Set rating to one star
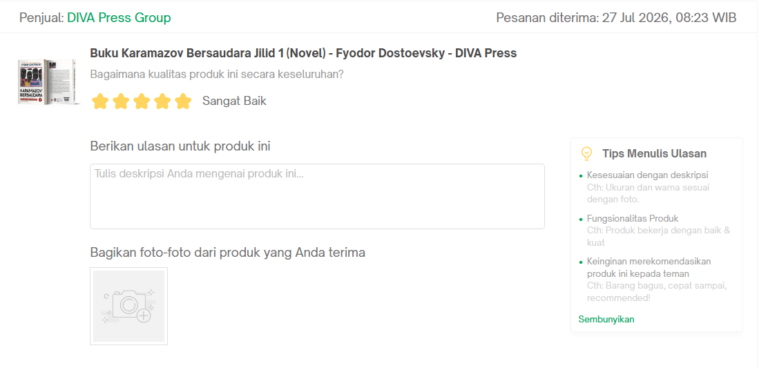 click(x=100, y=101)
